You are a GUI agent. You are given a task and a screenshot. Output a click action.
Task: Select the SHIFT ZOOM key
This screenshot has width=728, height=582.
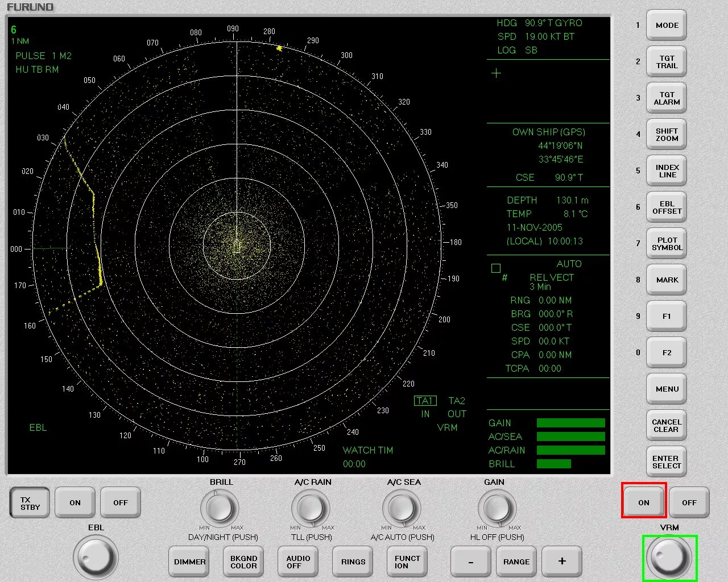coord(667,135)
